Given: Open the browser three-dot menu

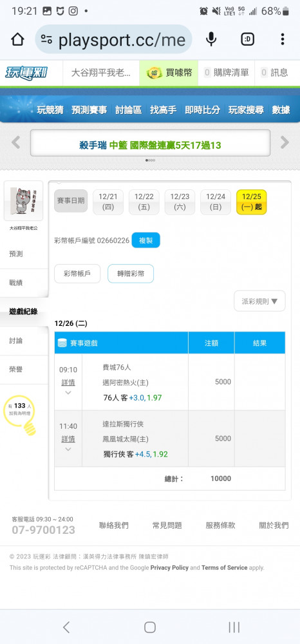Looking at the screenshot, I should pyautogui.click(x=283, y=39).
